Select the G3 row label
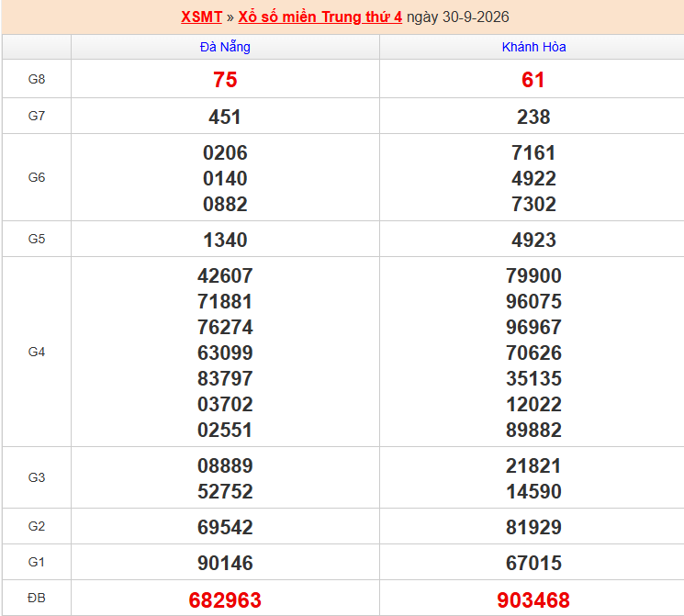This screenshot has width=684, height=616. pyautogui.click(x=37, y=477)
